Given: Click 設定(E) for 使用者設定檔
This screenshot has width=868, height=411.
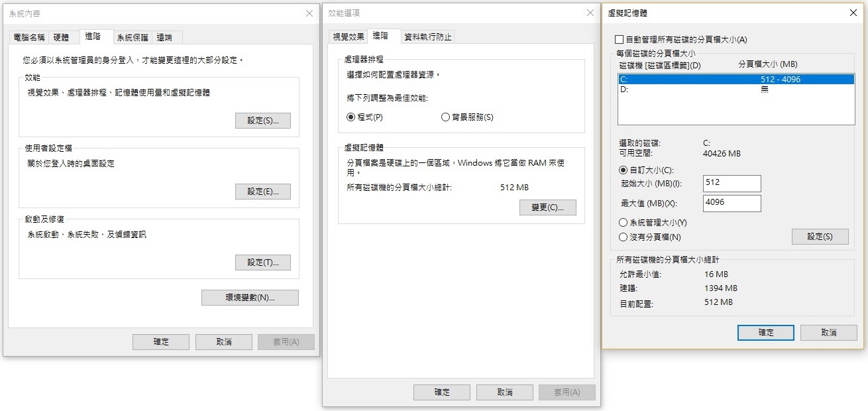Looking at the screenshot, I should (263, 192).
